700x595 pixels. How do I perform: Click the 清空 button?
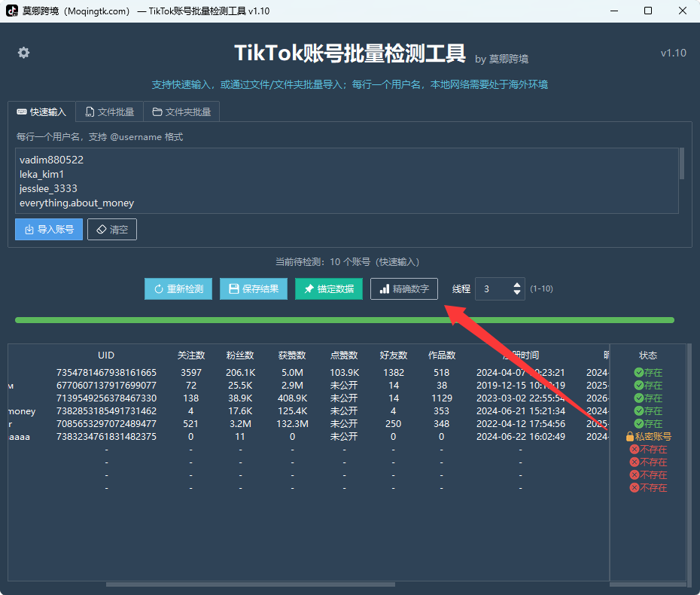pyautogui.click(x=112, y=229)
